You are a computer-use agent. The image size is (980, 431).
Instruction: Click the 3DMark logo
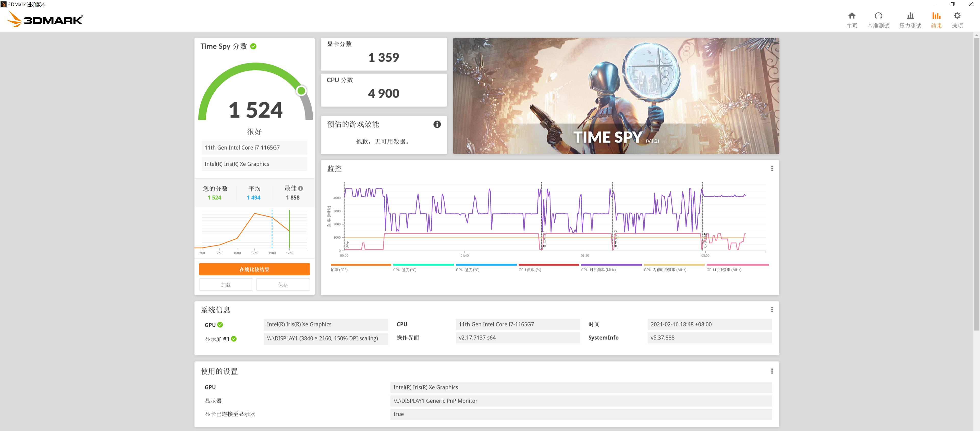point(45,19)
